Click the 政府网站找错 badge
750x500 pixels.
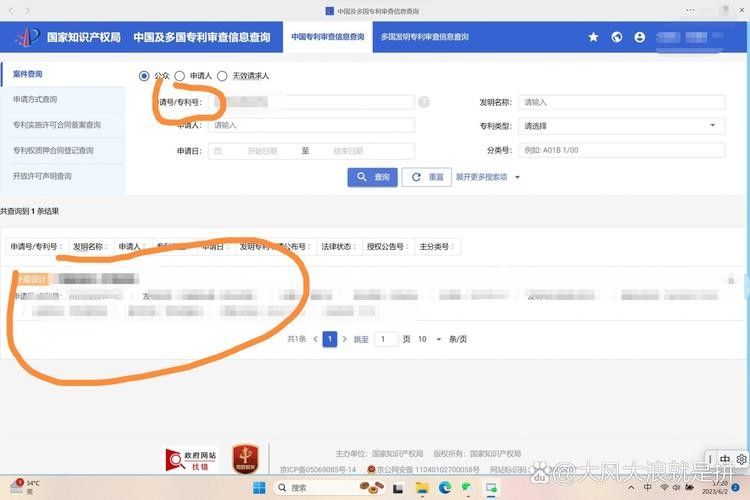[x=191, y=460]
